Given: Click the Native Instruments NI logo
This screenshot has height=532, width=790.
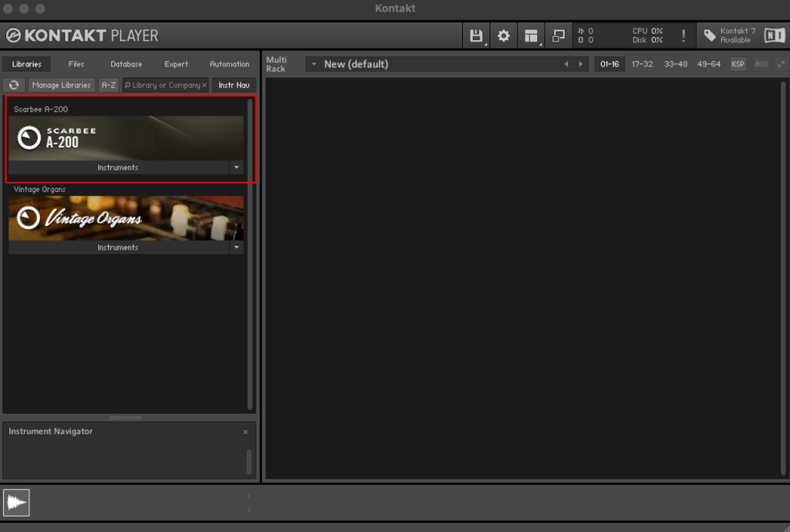Looking at the screenshot, I should [x=775, y=35].
